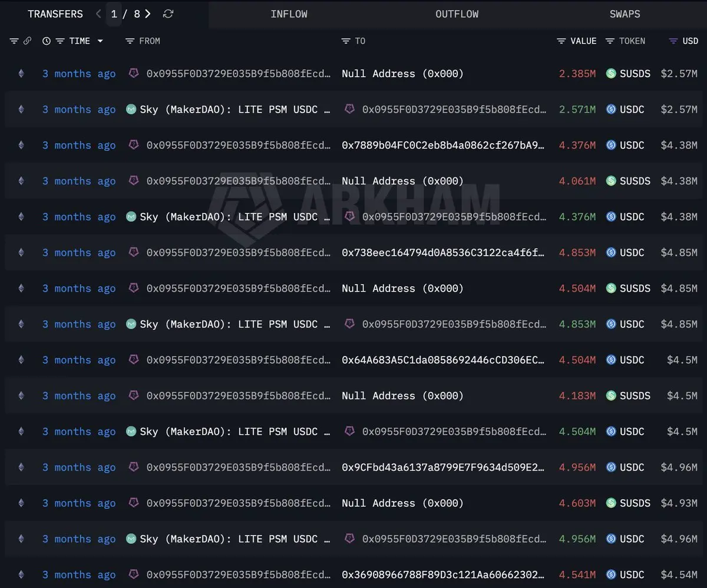
Task: Click SUSDS token label on 4.061M row
Action: 635,181
